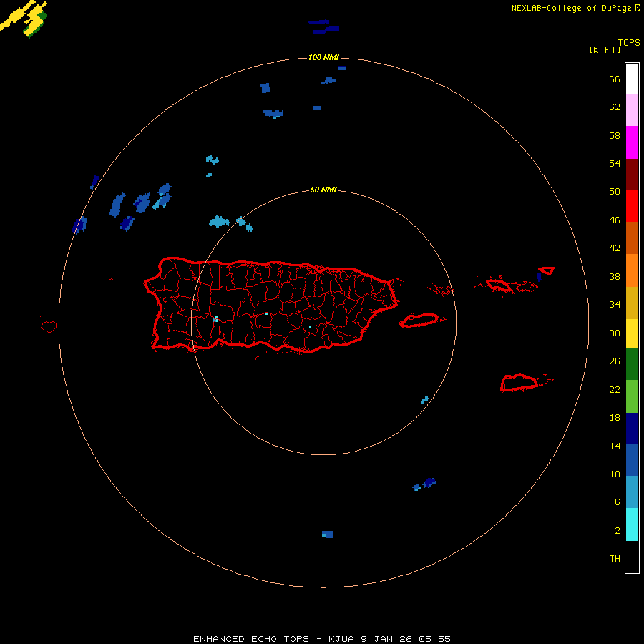Click the legend value 30
This screenshot has width=644, height=644.
(x=615, y=333)
